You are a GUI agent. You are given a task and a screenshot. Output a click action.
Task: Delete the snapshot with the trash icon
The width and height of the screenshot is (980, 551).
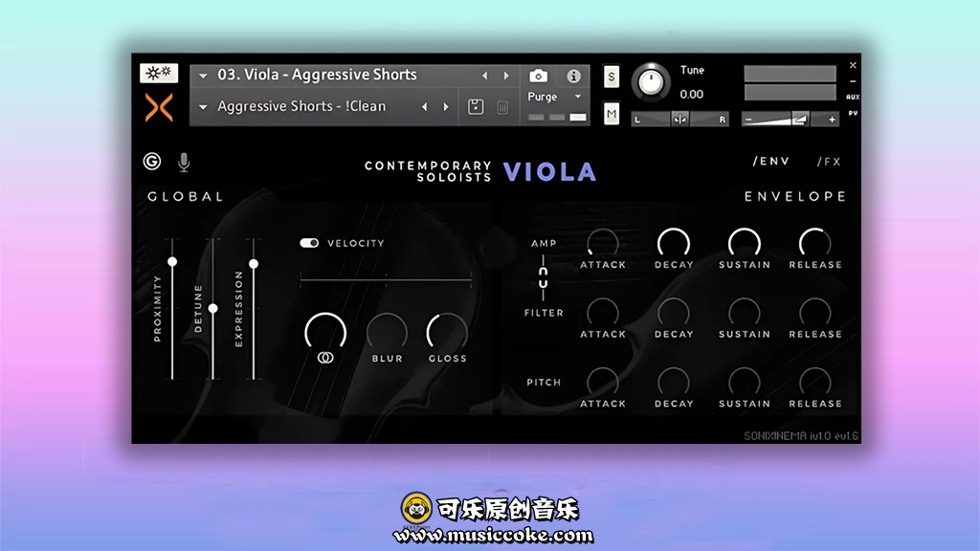tap(502, 107)
